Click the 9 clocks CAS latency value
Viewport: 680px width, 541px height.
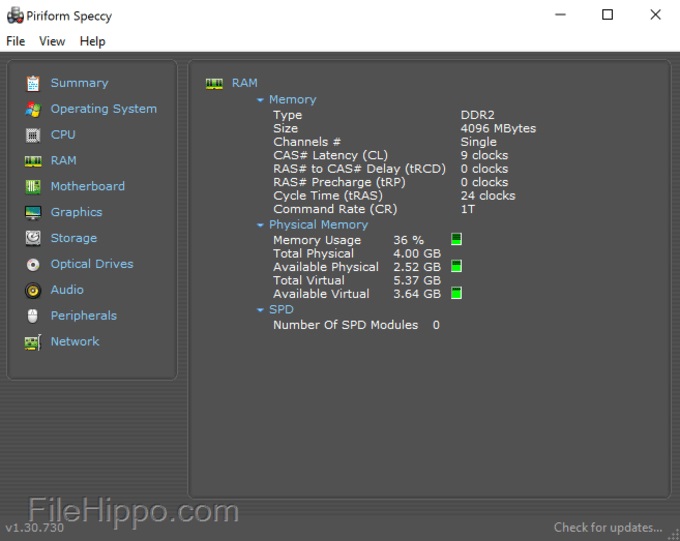point(484,155)
